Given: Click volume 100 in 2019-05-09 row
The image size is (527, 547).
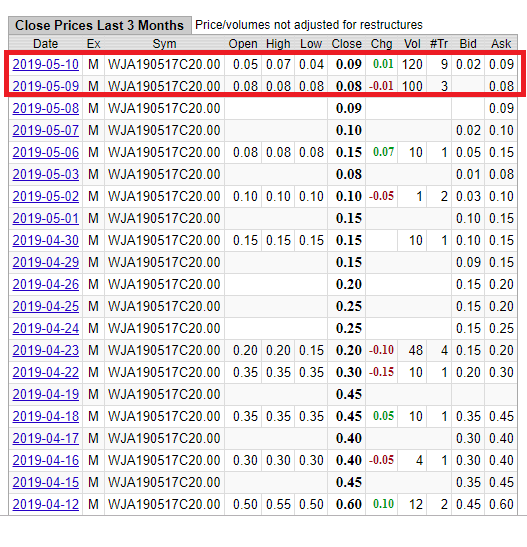Looking at the screenshot, I should point(412,87).
